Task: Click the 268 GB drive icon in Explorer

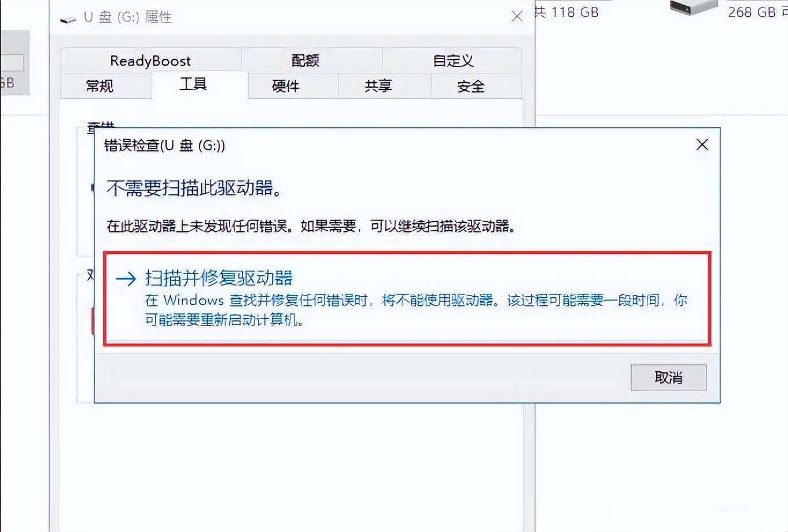Action: click(693, 7)
